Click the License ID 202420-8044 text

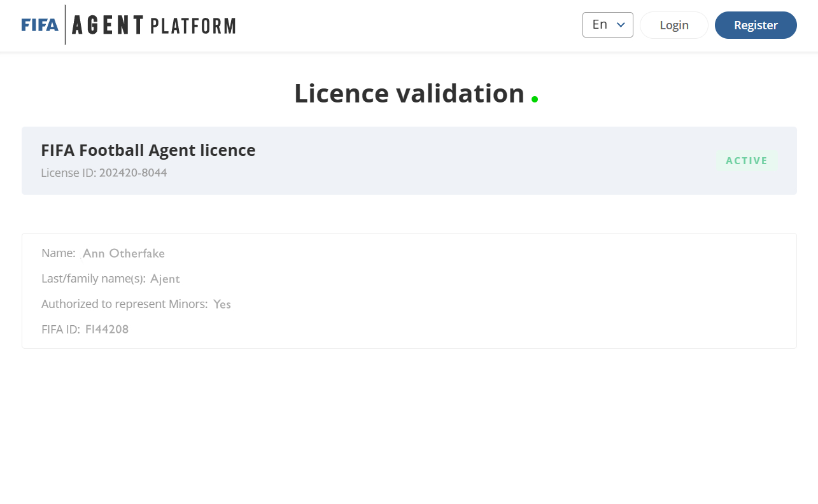pos(104,172)
